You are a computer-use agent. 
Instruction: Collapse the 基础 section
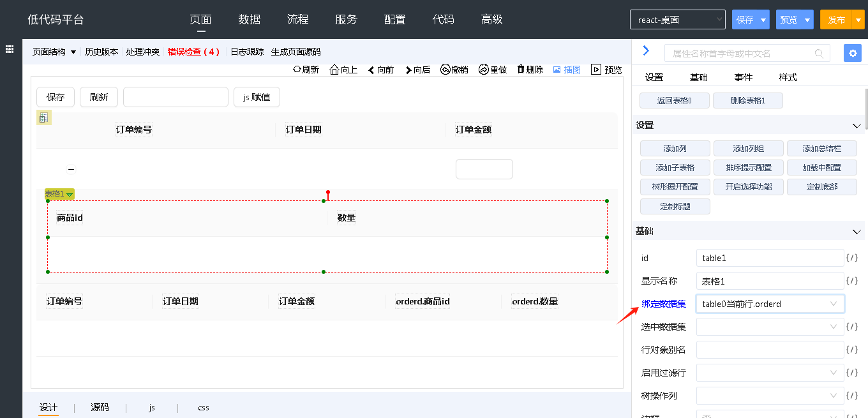(x=857, y=232)
